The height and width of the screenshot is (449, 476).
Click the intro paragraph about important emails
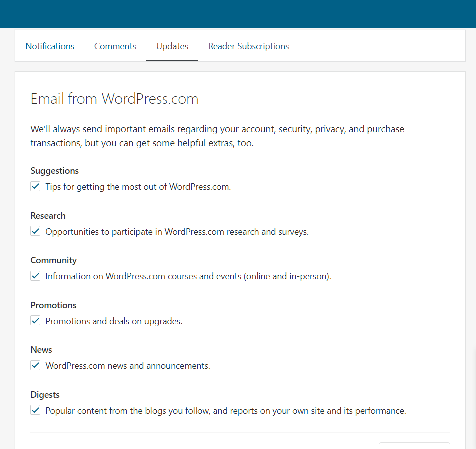217,136
